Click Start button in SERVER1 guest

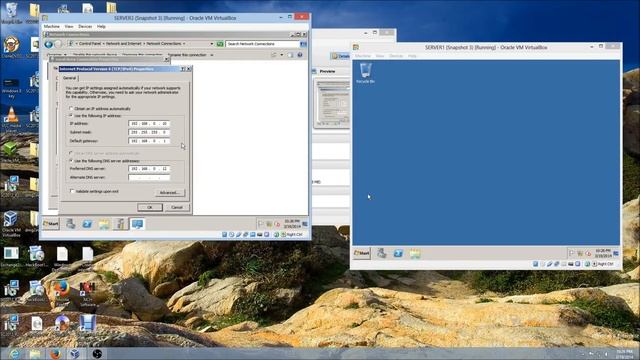point(362,253)
